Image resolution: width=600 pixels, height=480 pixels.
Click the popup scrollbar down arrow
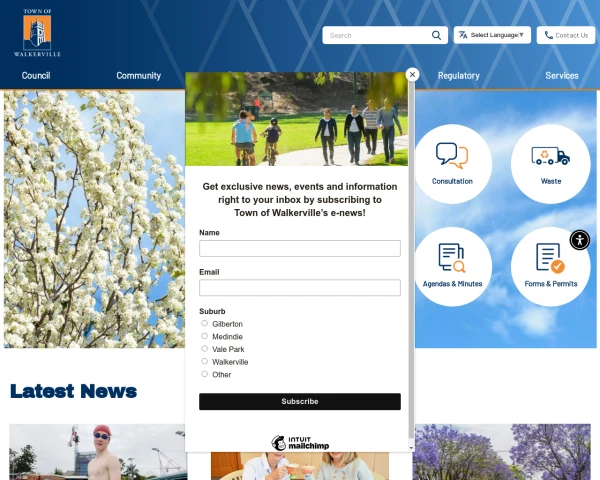(411, 447)
